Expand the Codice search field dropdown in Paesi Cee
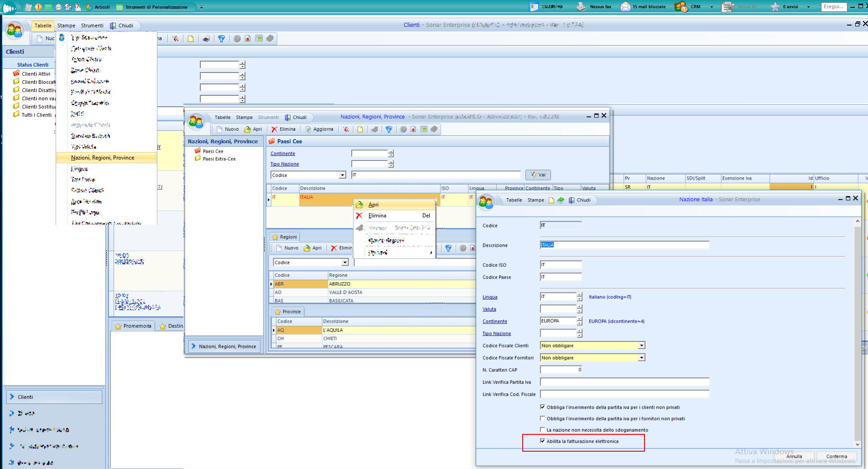 pos(342,175)
